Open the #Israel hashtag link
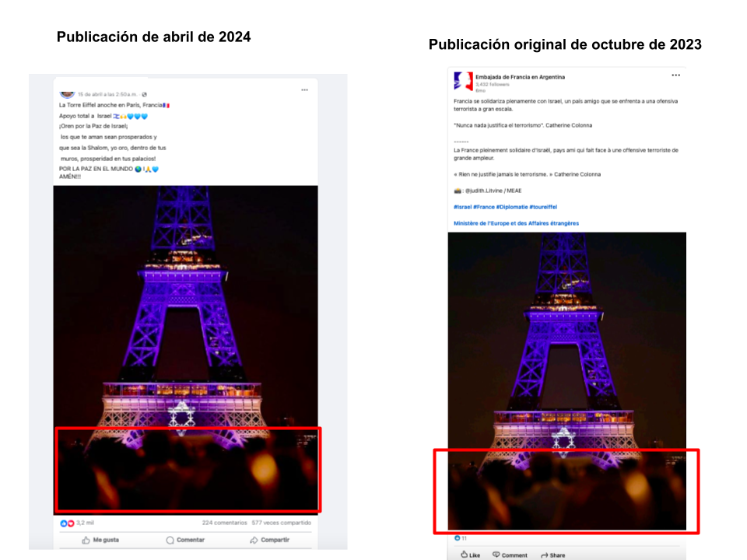This screenshot has height=560, width=747. click(x=462, y=207)
